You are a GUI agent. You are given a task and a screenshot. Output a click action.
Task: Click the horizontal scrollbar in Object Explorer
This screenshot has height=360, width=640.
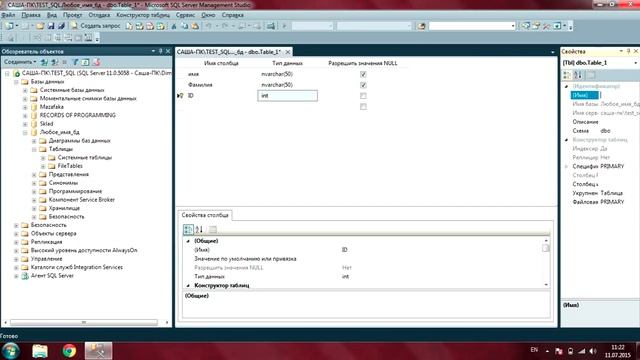[84, 322]
